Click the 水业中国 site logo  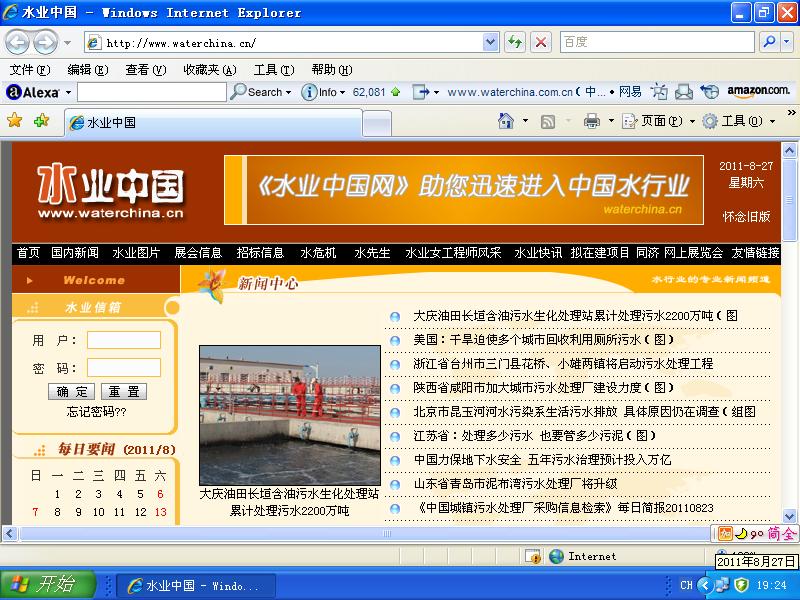click(x=111, y=191)
